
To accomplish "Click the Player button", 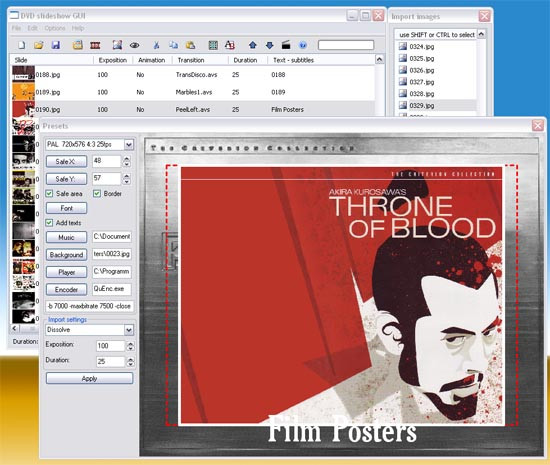I will 66,272.
